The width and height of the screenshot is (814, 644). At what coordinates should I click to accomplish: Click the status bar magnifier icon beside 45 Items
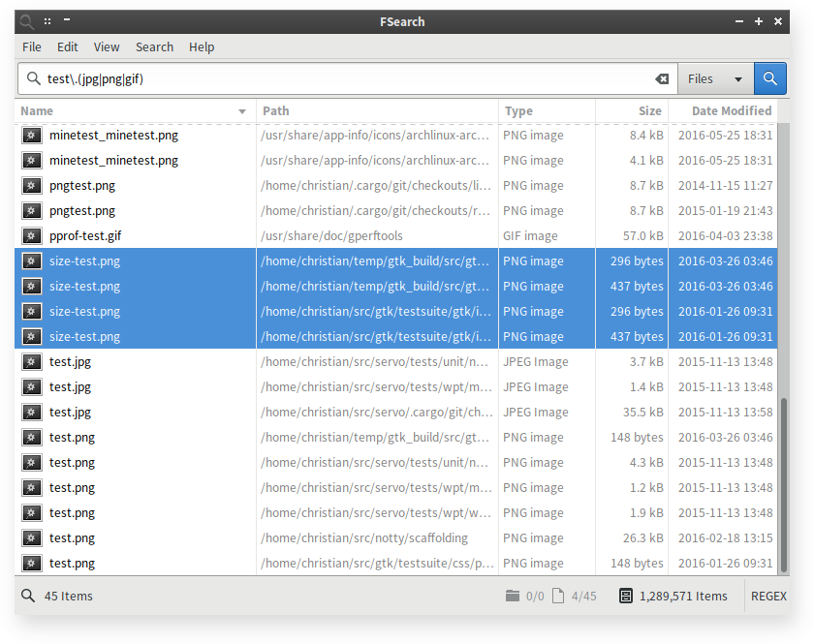(28, 596)
